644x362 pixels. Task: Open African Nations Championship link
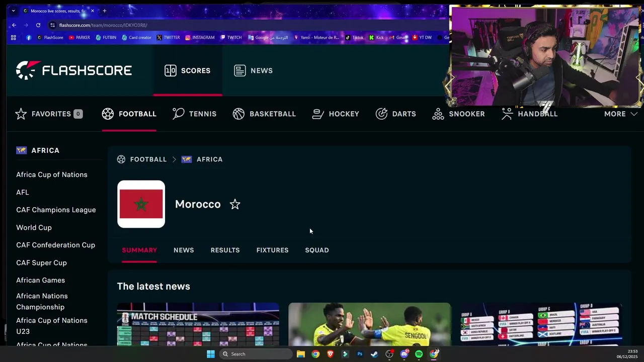(42, 301)
